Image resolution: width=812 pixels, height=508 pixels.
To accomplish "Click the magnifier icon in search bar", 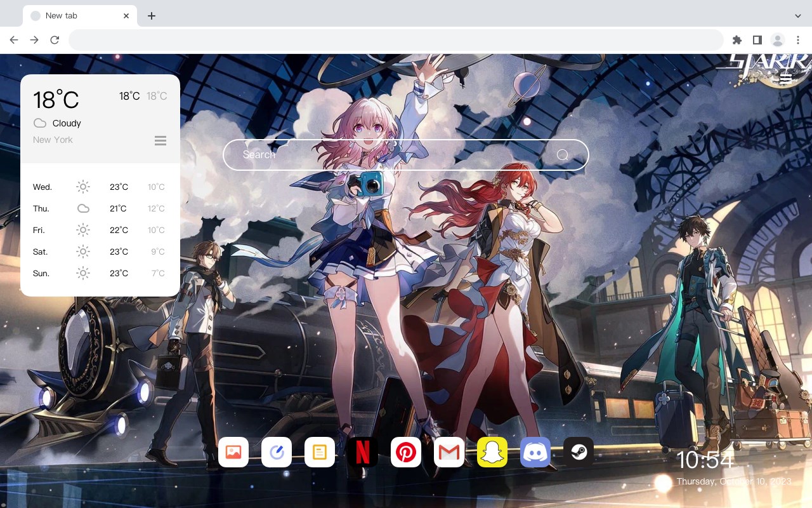I will coord(563,155).
